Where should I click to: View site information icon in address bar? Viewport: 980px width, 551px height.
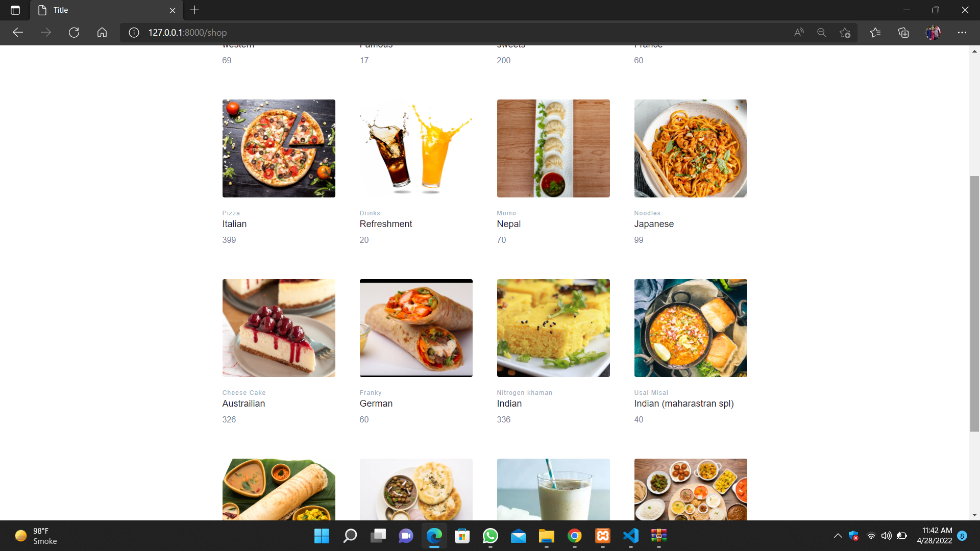coord(134,33)
